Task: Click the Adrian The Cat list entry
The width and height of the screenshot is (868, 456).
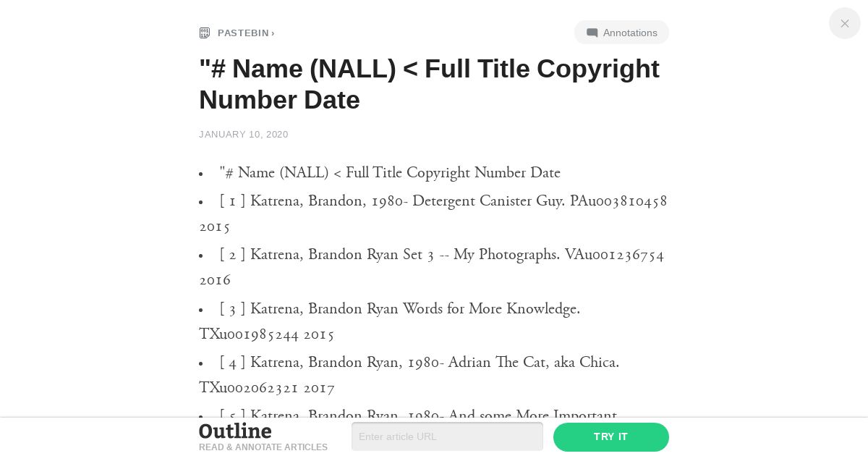Action: tap(409, 375)
